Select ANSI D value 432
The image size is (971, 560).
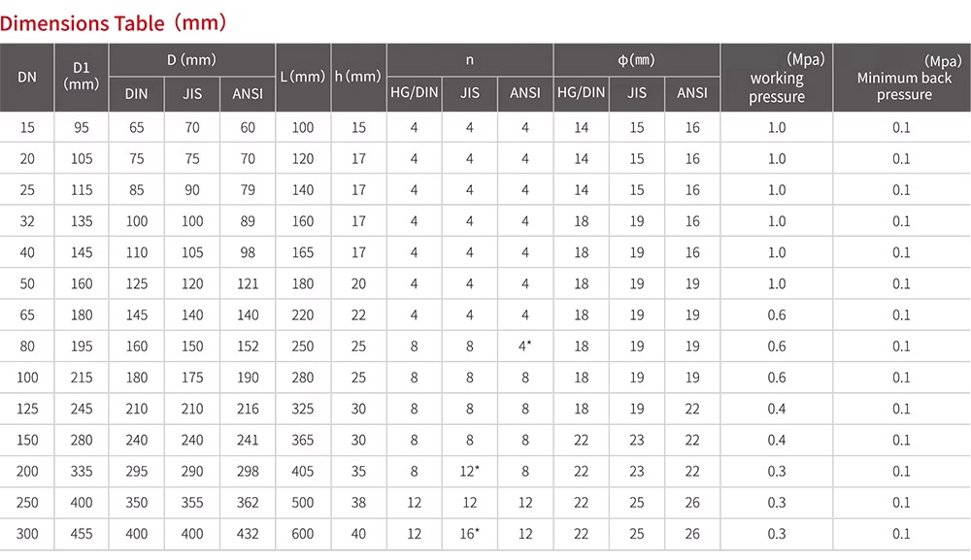pos(248,534)
